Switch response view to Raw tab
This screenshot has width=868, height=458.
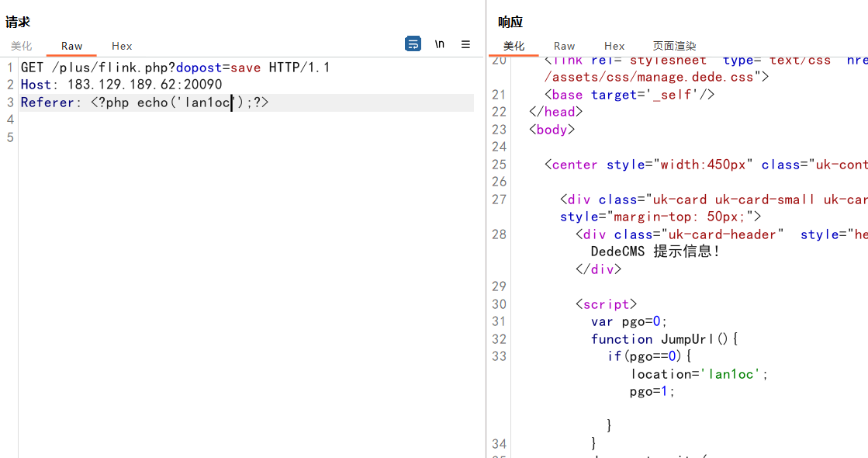(x=564, y=46)
